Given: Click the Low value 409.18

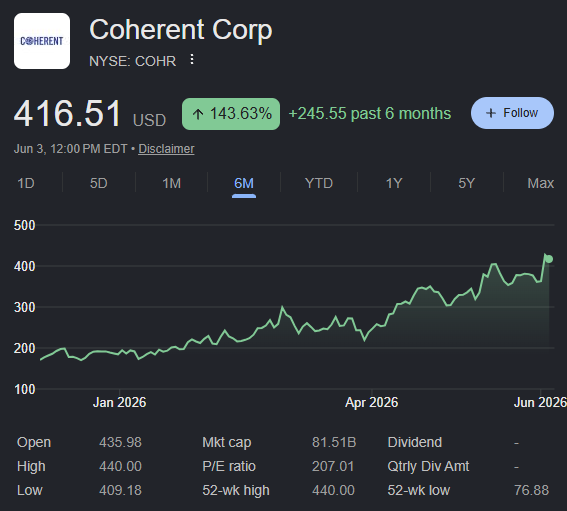Looking at the screenshot, I should [120, 490].
